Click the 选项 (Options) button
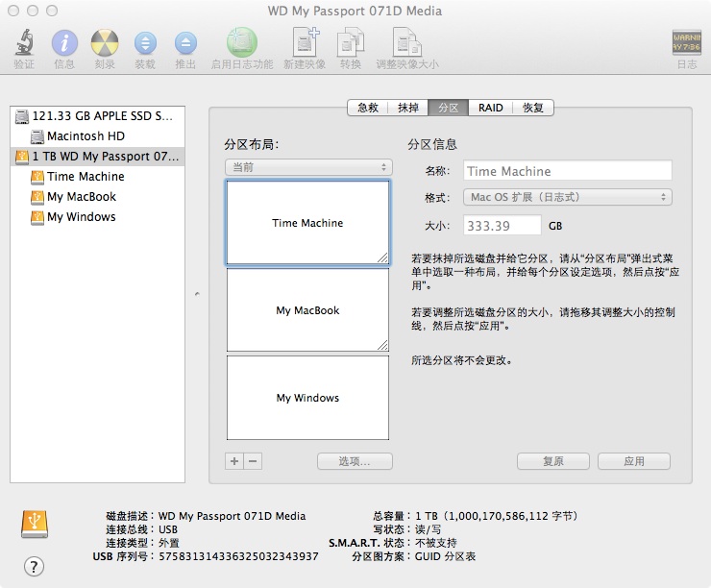711x588 pixels. click(x=355, y=461)
